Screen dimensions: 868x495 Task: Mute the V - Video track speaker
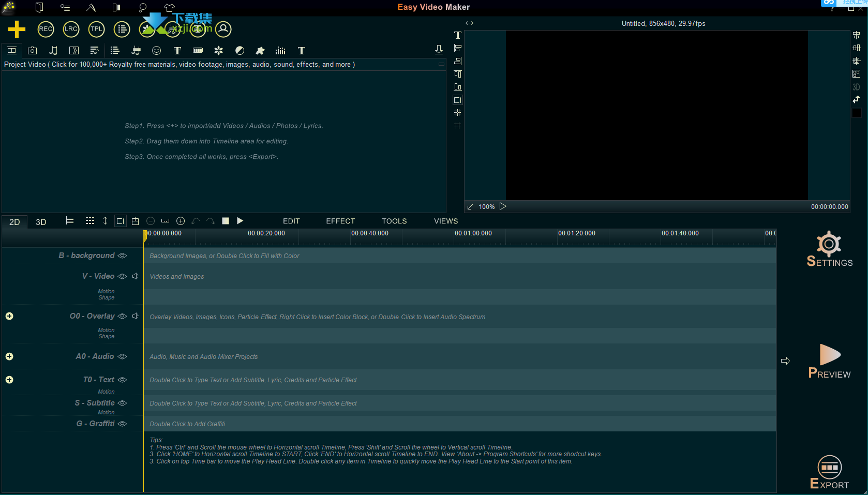(135, 276)
